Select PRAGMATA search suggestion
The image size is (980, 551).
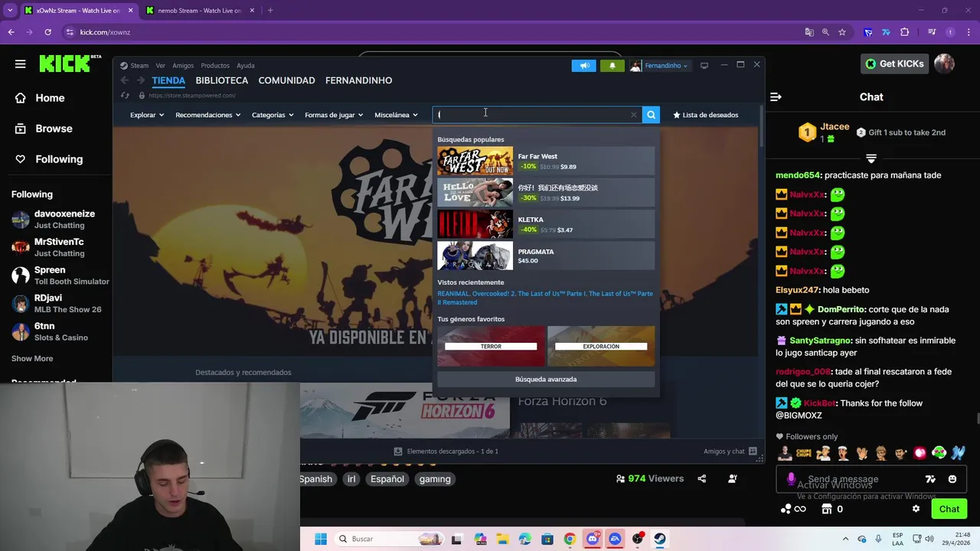pyautogui.click(x=546, y=256)
